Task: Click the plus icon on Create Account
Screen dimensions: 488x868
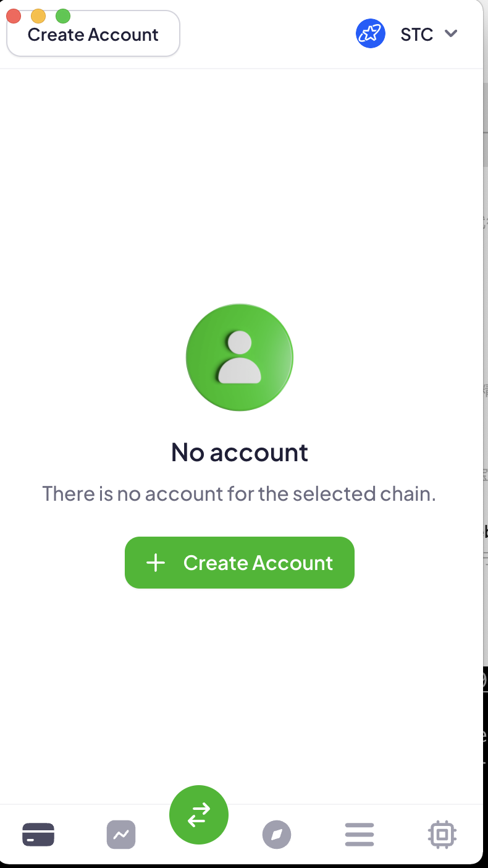Action: (156, 563)
